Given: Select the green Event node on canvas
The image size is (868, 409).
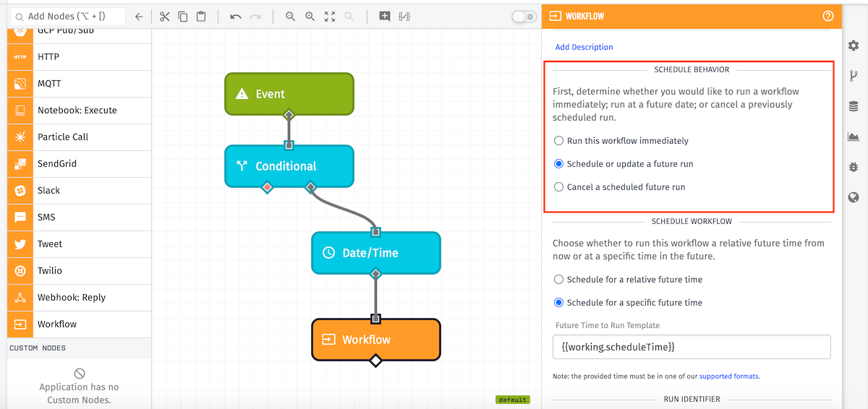Looking at the screenshot, I should (x=289, y=94).
